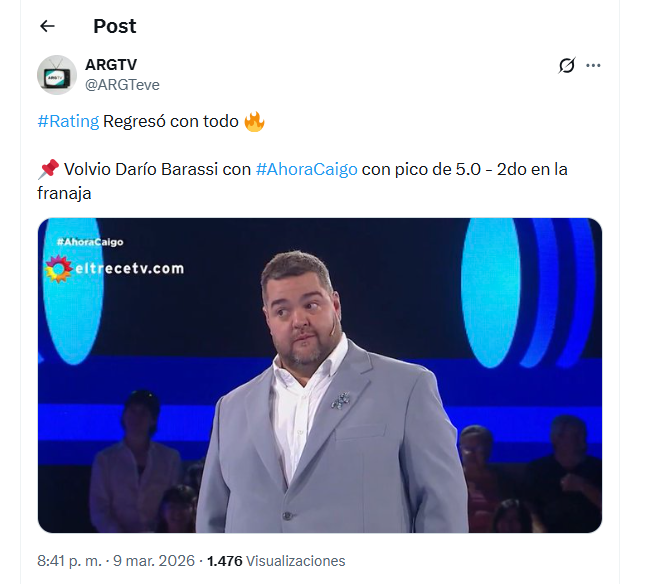Open the three-dot more options menu
Image resolution: width=649 pixels, height=584 pixels.
click(x=593, y=66)
